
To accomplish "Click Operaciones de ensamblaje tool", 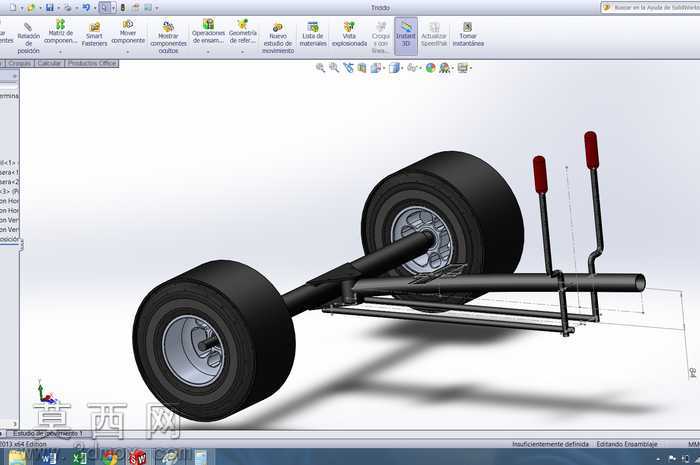I will [x=208, y=31].
